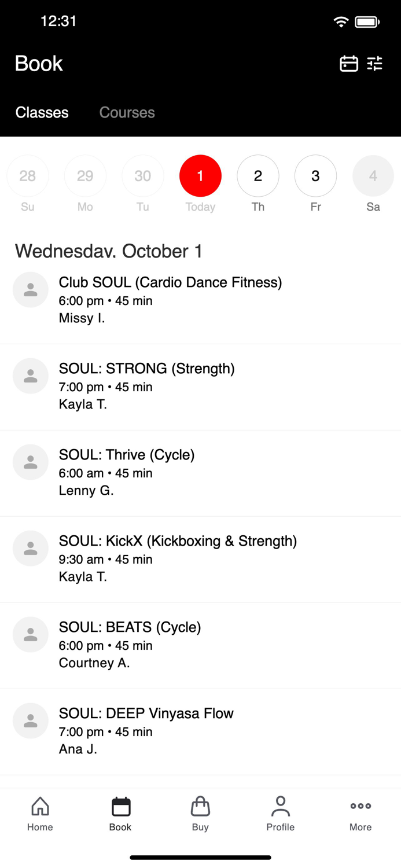The image size is (401, 868).
Task: Select the Today date circle
Action: pos(200,175)
